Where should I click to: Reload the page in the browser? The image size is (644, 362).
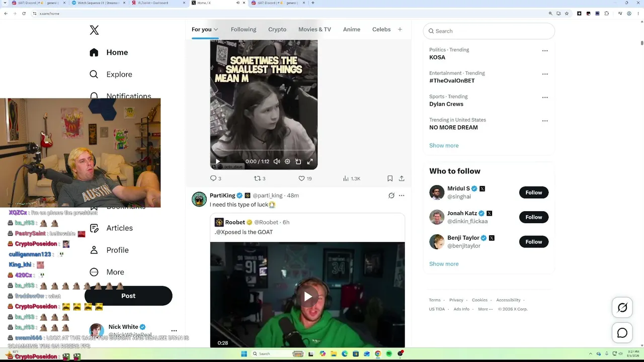[x=24, y=14]
